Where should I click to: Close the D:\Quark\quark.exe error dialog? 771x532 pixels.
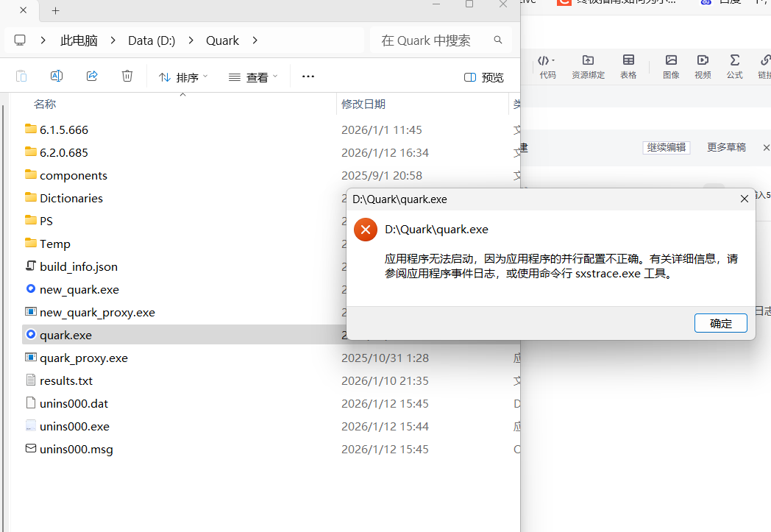click(x=744, y=199)
